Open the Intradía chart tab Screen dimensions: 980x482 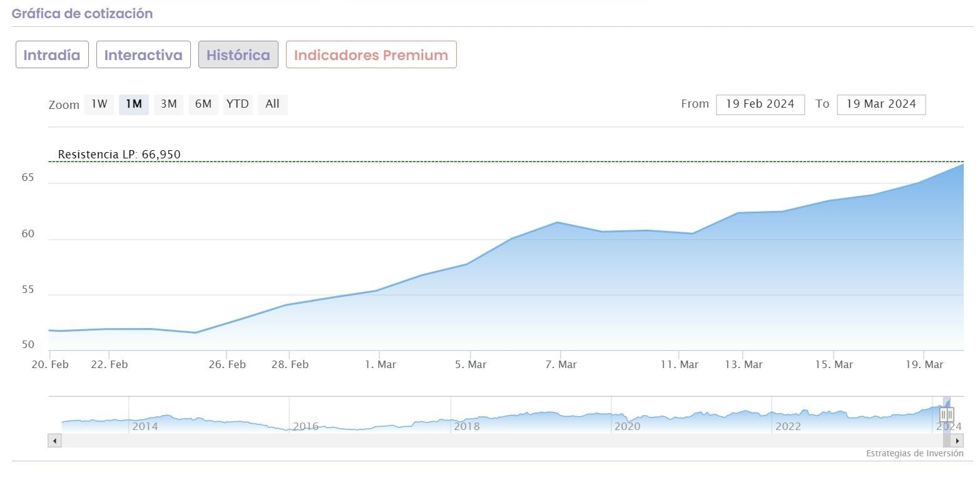click(52, 55)
